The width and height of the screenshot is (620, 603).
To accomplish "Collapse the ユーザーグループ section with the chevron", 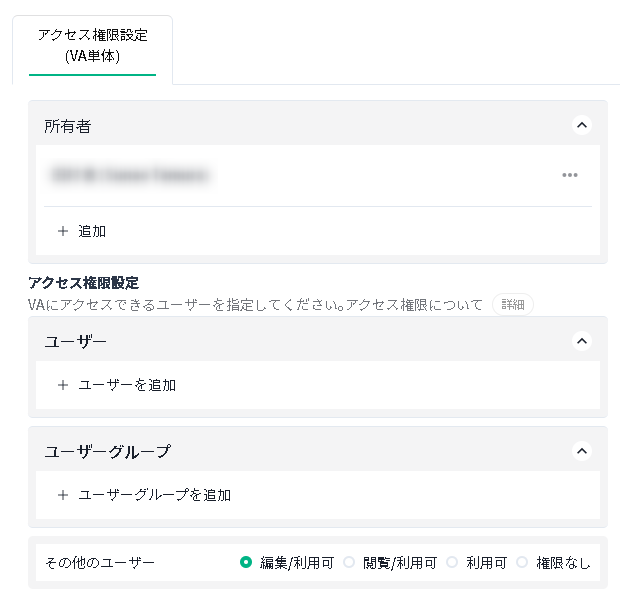I will point(582,451).
